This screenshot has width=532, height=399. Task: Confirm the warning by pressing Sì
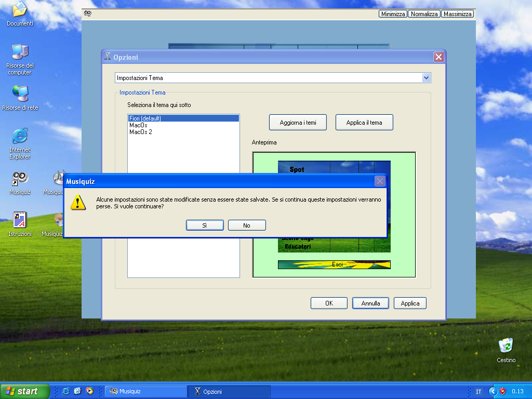click(x=205, y=225)
